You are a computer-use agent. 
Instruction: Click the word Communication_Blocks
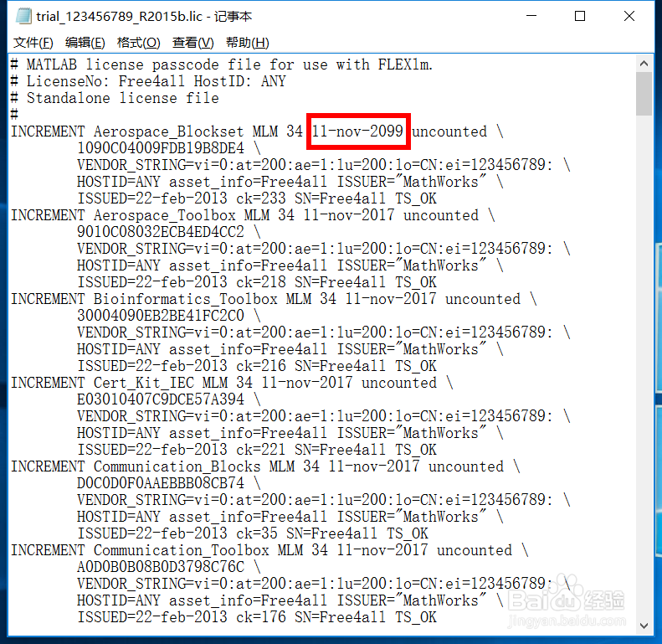pos(177,466)
